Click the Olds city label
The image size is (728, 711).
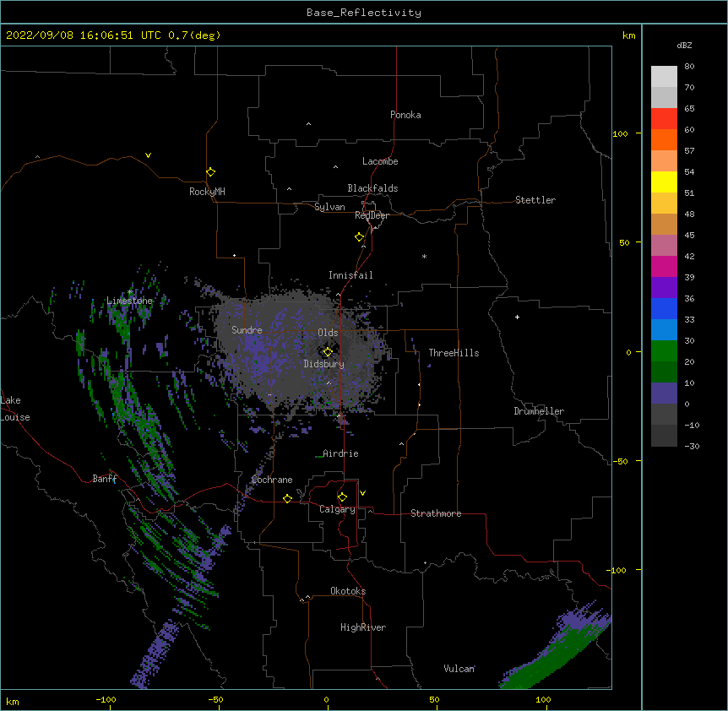[328, 333]
